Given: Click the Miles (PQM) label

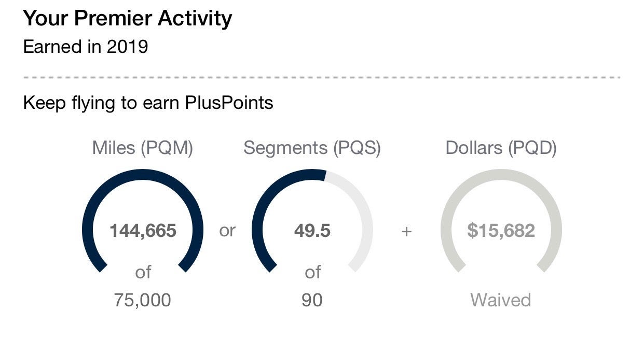Looking at the screenshot, I should (143, 148).
